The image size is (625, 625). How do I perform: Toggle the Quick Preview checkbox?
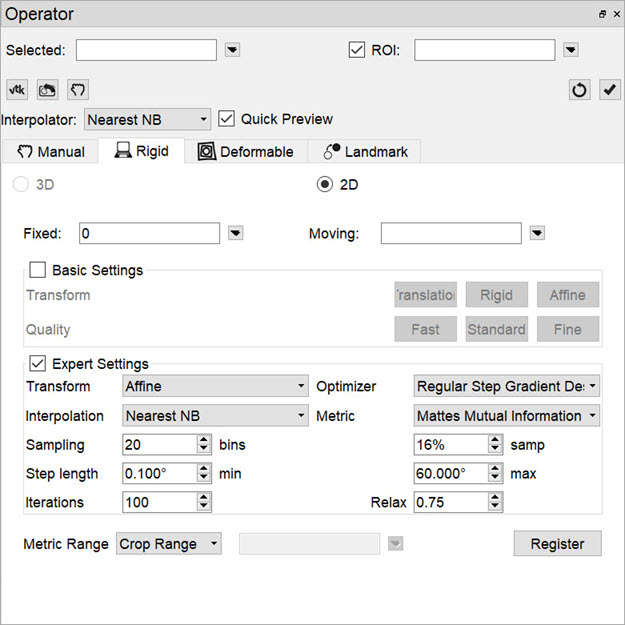(x=226, y=118)
